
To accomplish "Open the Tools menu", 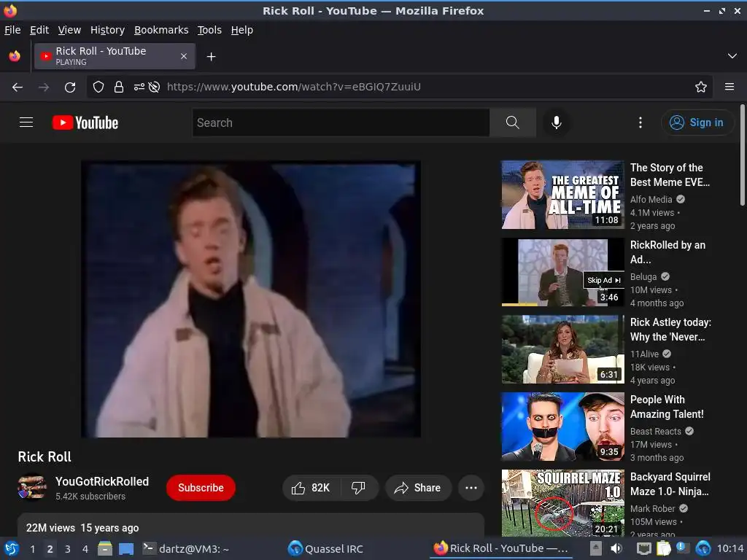I will [x=209, y=30].
